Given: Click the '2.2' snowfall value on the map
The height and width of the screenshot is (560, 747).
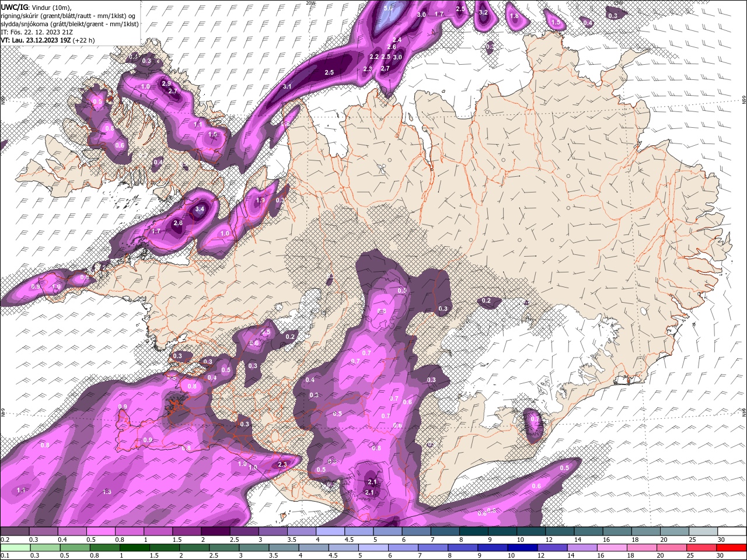Looking at the screenshot, I should (374, 57).
